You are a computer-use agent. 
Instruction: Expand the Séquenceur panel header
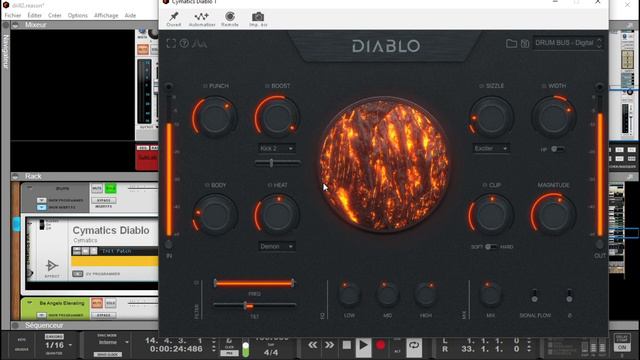point(15,325)
